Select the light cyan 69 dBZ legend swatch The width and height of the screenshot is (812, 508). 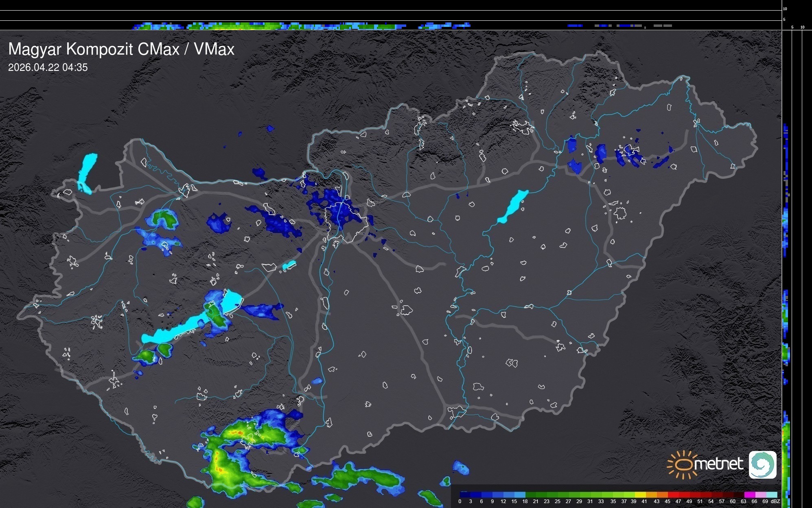[771, 495]
